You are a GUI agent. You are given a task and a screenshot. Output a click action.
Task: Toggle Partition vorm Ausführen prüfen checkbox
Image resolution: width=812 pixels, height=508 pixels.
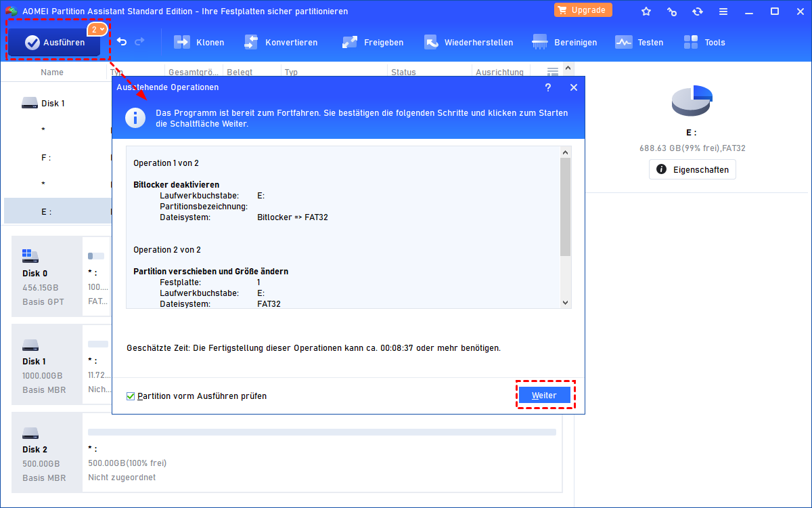pos(131,396)
